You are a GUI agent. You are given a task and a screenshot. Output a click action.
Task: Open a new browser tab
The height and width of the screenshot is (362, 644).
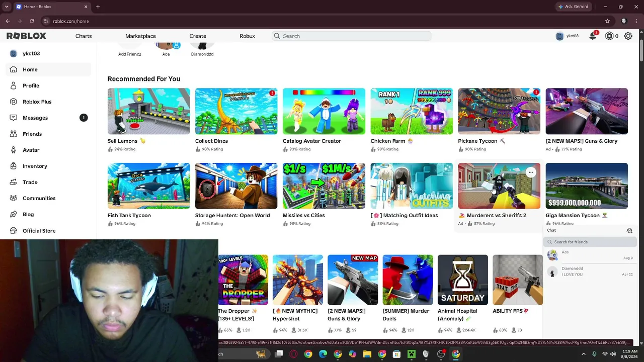[98, 7]
